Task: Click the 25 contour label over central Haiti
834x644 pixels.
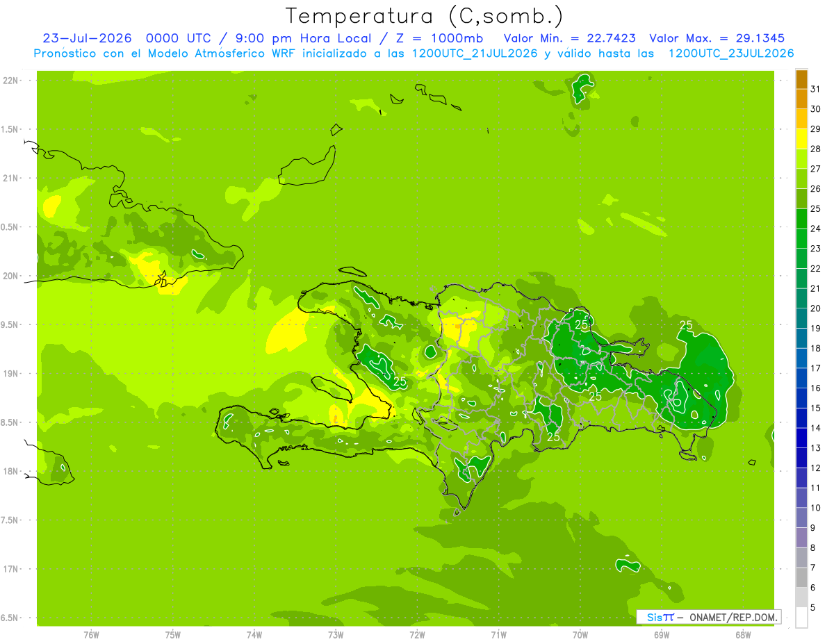Action: click(400, 381)
